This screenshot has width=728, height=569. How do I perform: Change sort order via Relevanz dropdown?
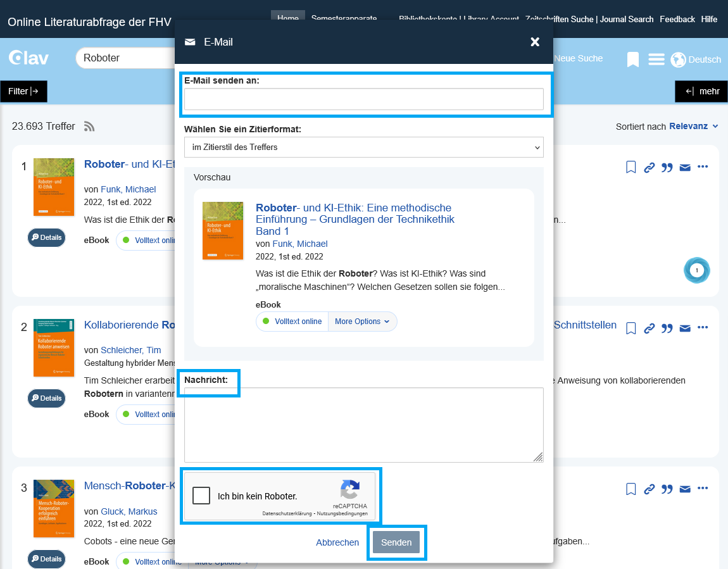(x=693, y=127)
